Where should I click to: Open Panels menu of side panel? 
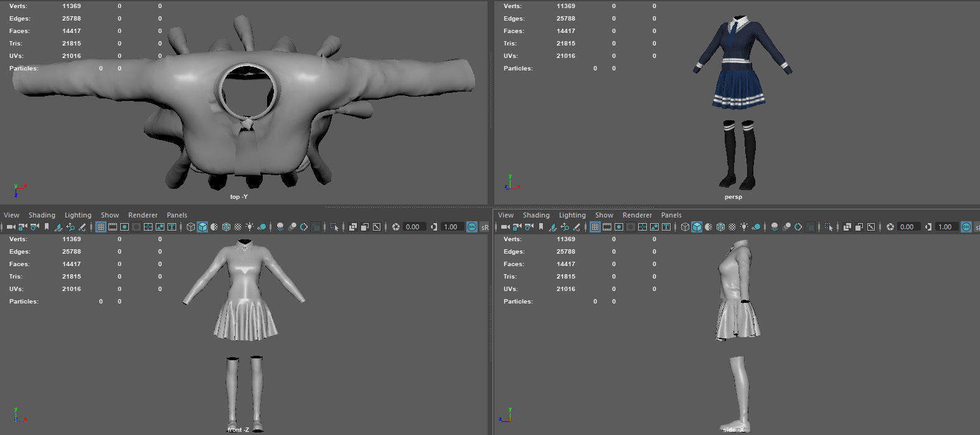[671, 215]
